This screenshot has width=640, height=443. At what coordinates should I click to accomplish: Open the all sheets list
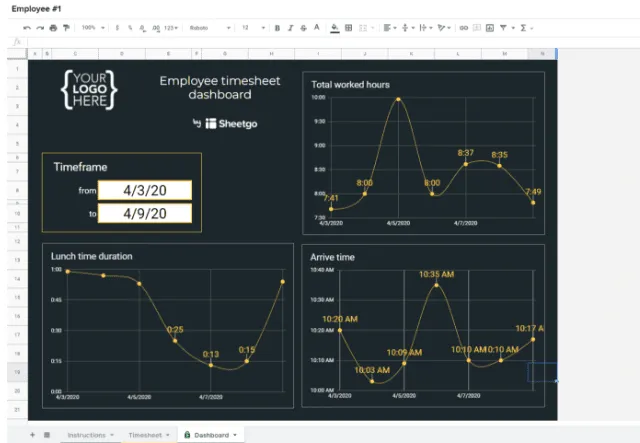[x=47, y=435]
